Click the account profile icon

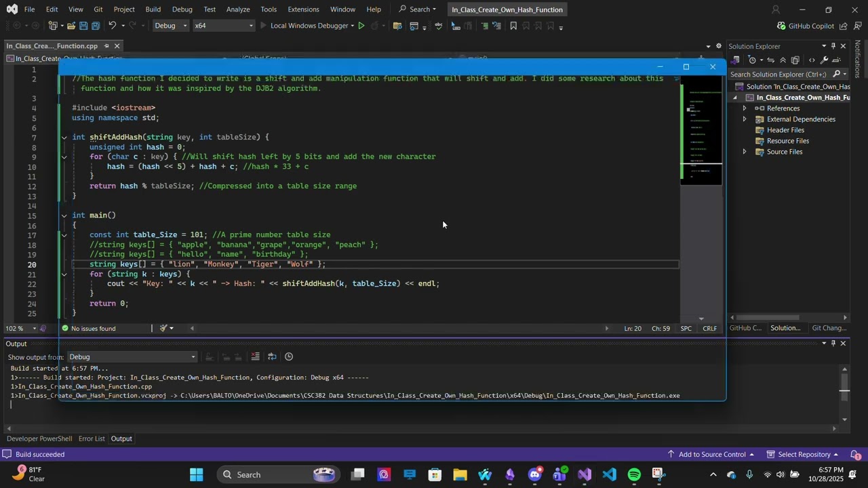coord(776,9)
